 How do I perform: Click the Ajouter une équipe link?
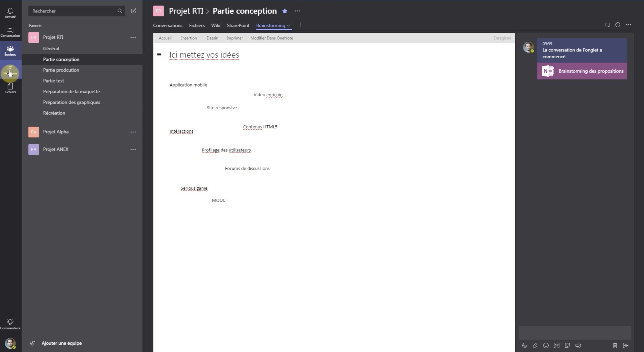(62, 343)
